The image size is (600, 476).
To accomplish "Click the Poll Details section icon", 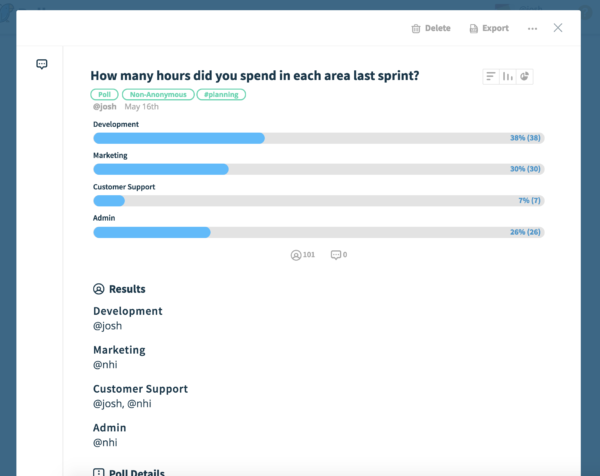I will pyautogui.click(x=99, y=472).
